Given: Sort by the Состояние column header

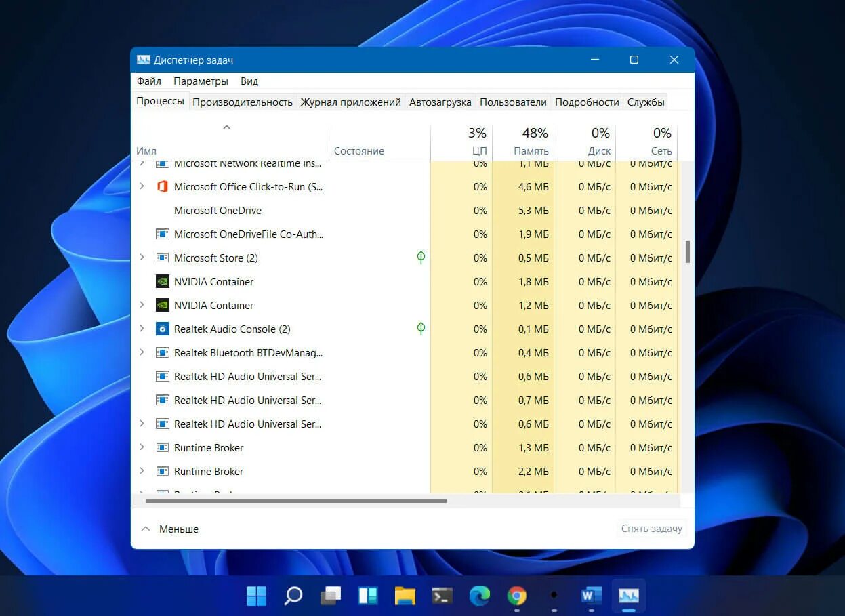Looking at the screenshot, I should pyautogui.click(x=379, y=142).
